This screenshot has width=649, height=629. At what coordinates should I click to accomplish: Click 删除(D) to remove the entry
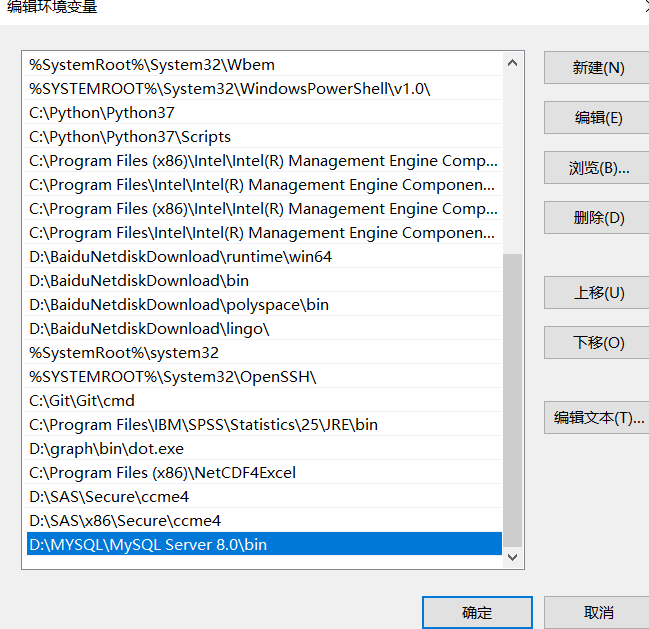tap(597, 218)
